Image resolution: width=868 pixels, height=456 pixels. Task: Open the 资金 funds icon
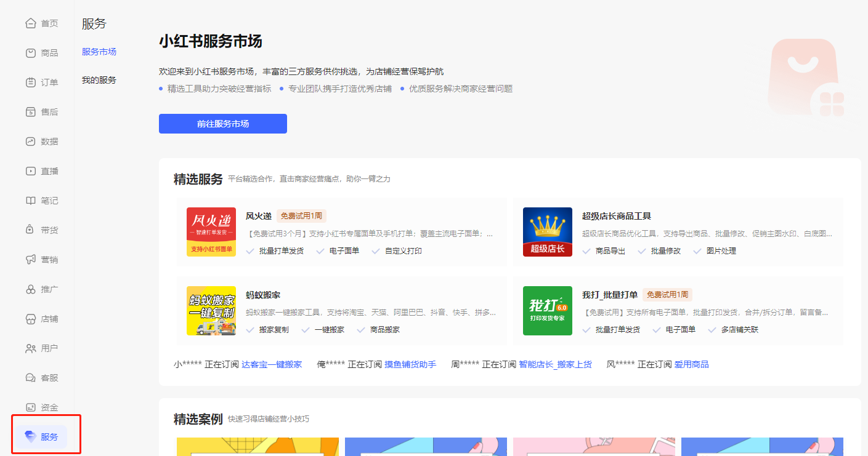click(31, 407)
